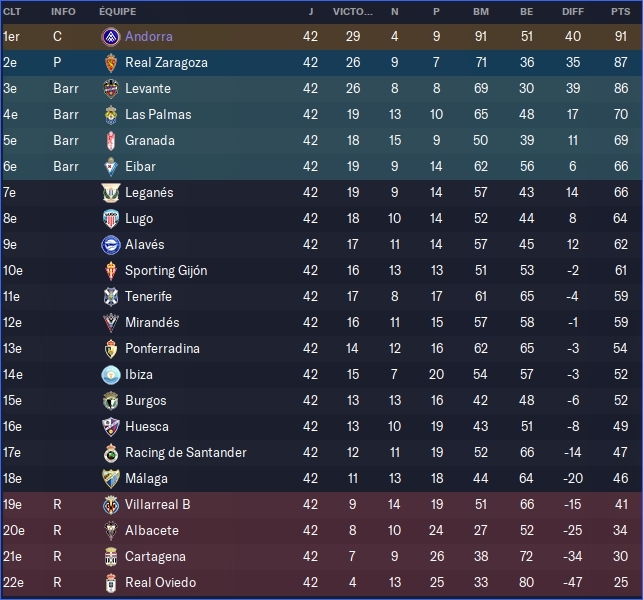Click the CLT position column header
The width and height of the screenshot is (643, 600).
tap(12, 12)
